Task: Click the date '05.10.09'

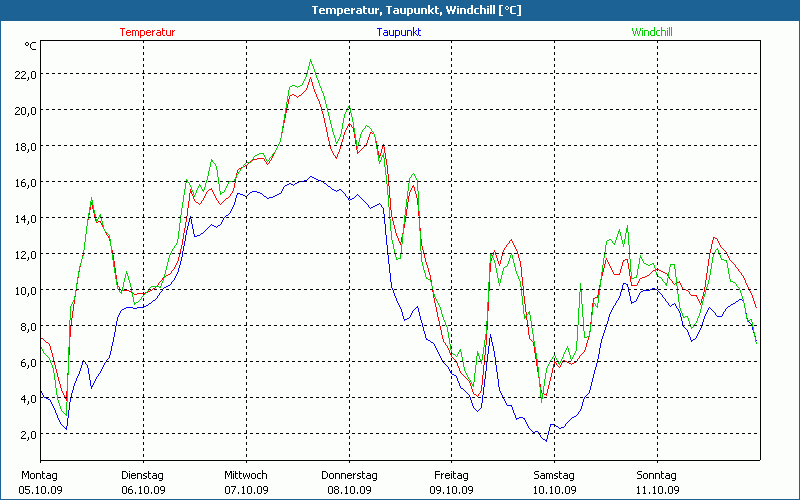Action: [40, 490]
